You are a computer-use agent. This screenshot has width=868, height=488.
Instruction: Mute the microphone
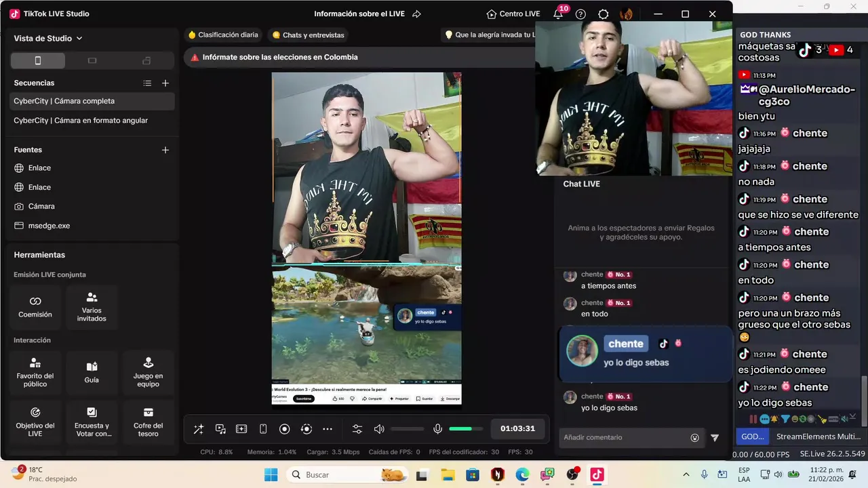click(x=438, y=429)
